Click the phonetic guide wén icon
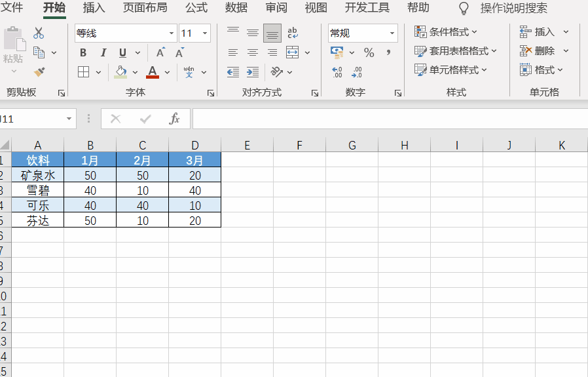Screen dimensions: 588x377 189,71
